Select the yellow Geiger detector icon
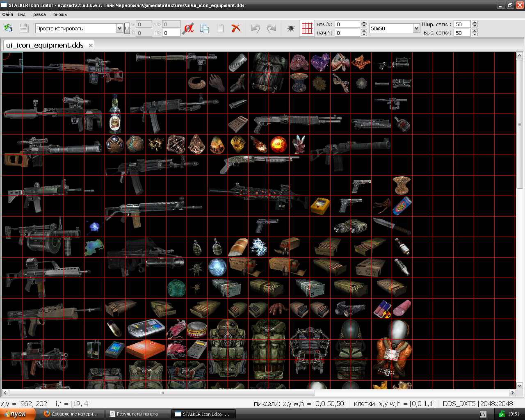This screenshot has height=420, width=525. [x=320, y=206]
